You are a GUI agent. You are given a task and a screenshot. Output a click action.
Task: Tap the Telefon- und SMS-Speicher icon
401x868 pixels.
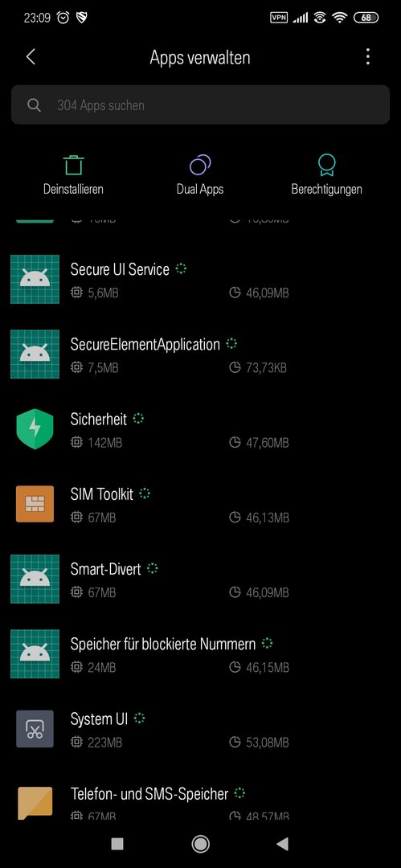(35, 803)
